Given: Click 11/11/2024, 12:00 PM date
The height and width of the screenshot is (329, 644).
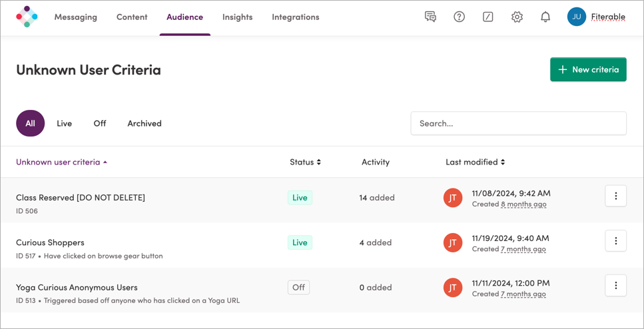Looking at the screenshot, I should coord(511,282).
